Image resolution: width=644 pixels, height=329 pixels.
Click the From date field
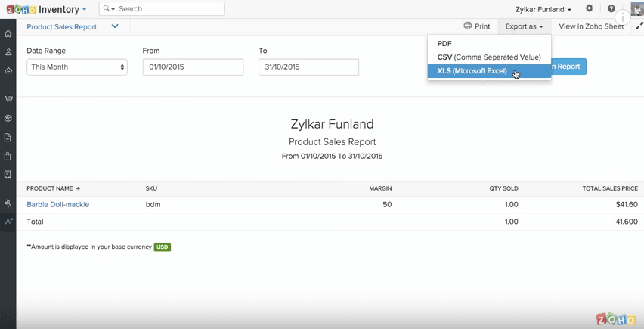tap(192, 67)
